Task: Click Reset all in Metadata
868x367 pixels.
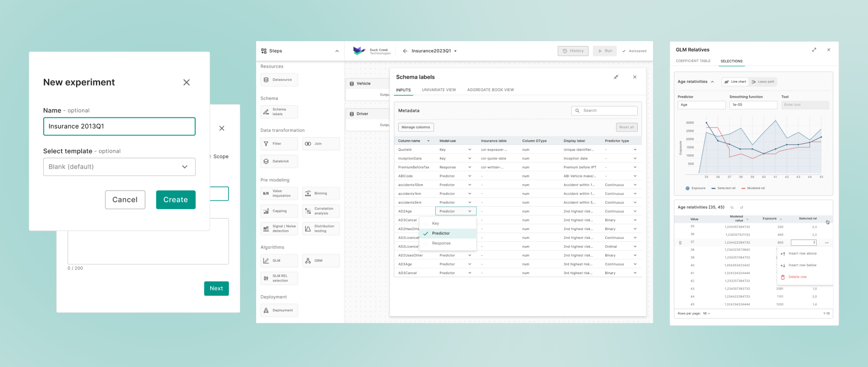Action: [627, 127]
